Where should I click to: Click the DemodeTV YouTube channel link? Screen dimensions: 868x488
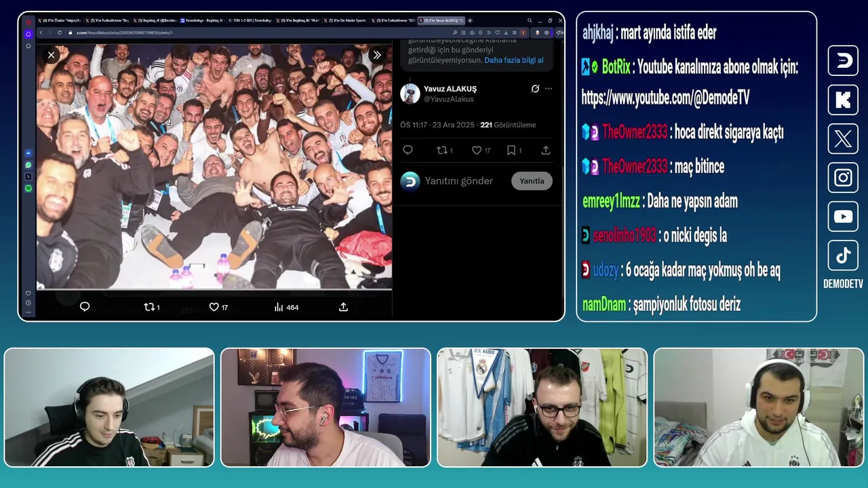pyautogui.click(x=665, y=98)
